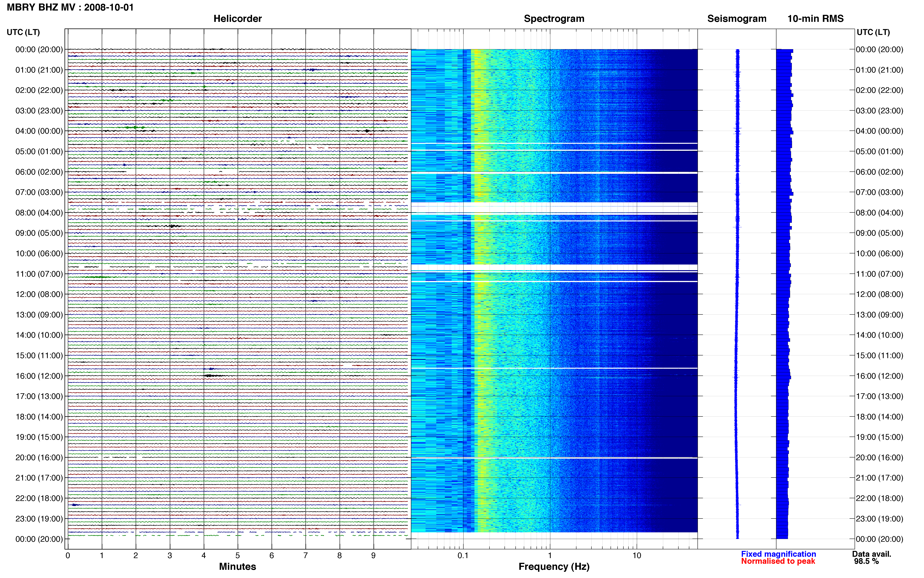924x578 pixels.
Task: Click the Frequency (Hz) axis title
Action: pyautogui.click(x=554, y=566)
